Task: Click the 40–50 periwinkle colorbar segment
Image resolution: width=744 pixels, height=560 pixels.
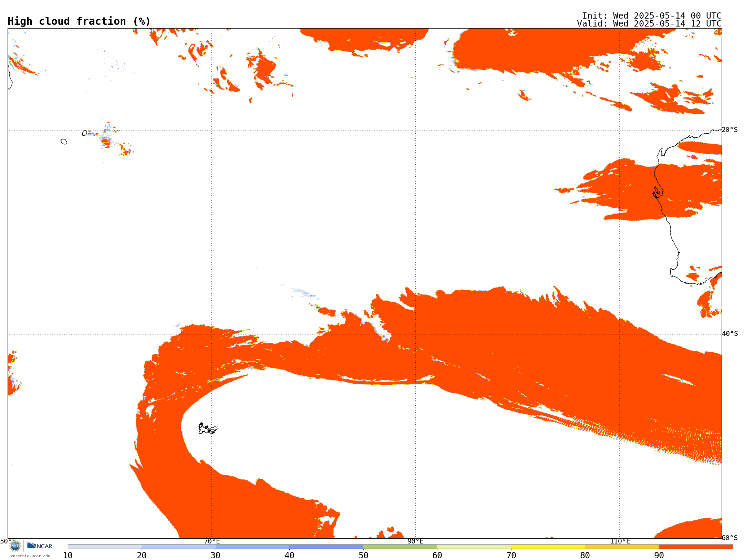Action: (x=326, y=547)
